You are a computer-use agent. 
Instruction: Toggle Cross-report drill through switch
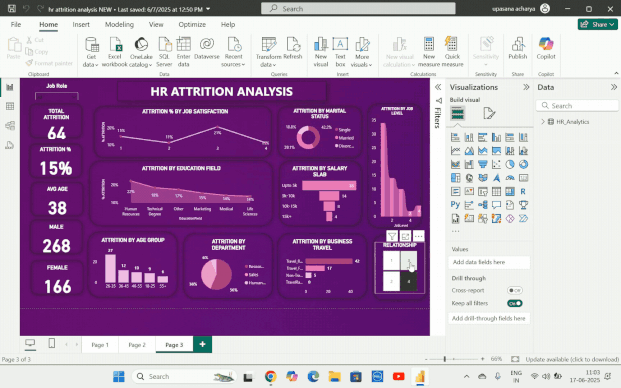pos(514,291)
